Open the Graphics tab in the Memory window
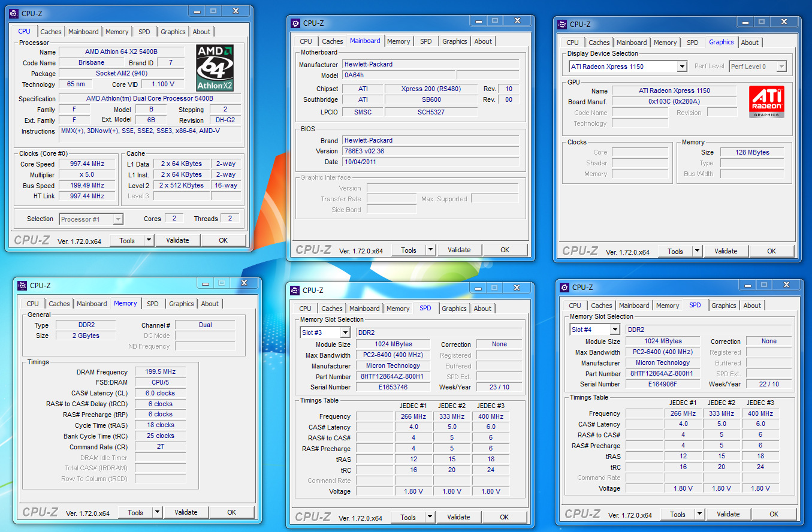 pyautogui.click(x=182, y=304)
